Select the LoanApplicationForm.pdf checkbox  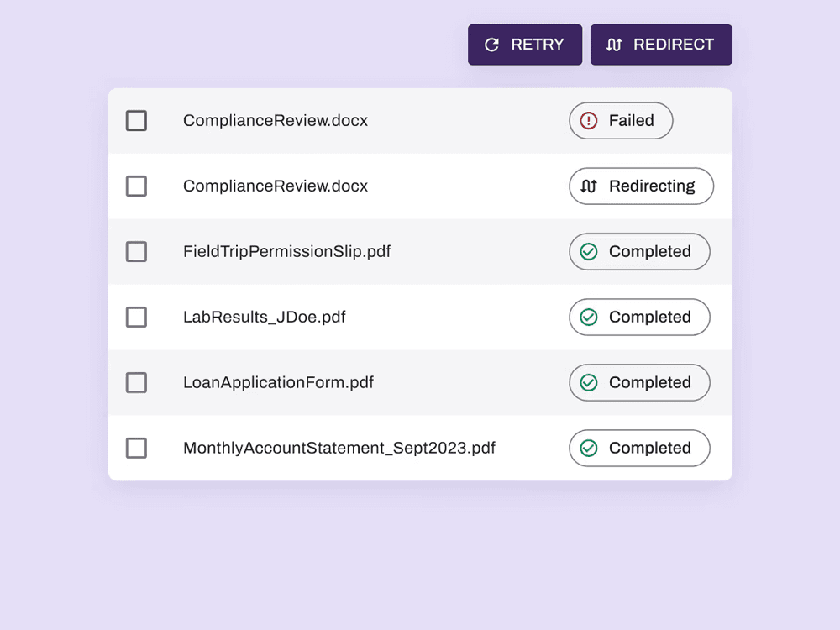[136, 382]
